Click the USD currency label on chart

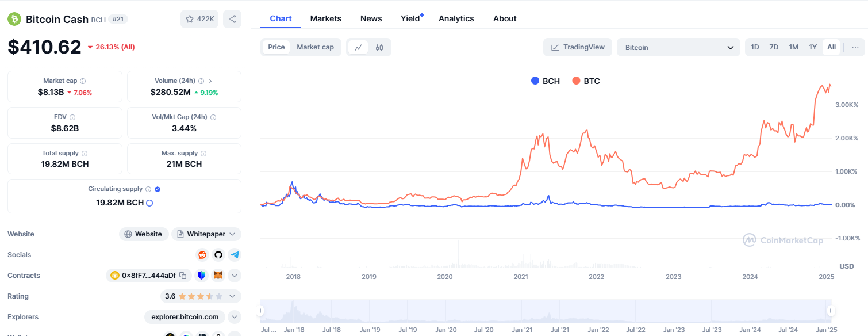tap(847, 266)
